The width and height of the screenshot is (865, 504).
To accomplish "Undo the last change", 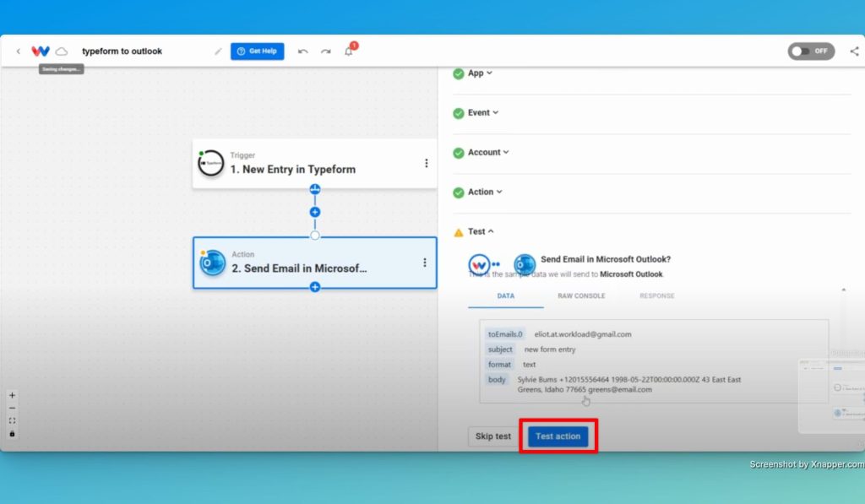I will 303,51.
